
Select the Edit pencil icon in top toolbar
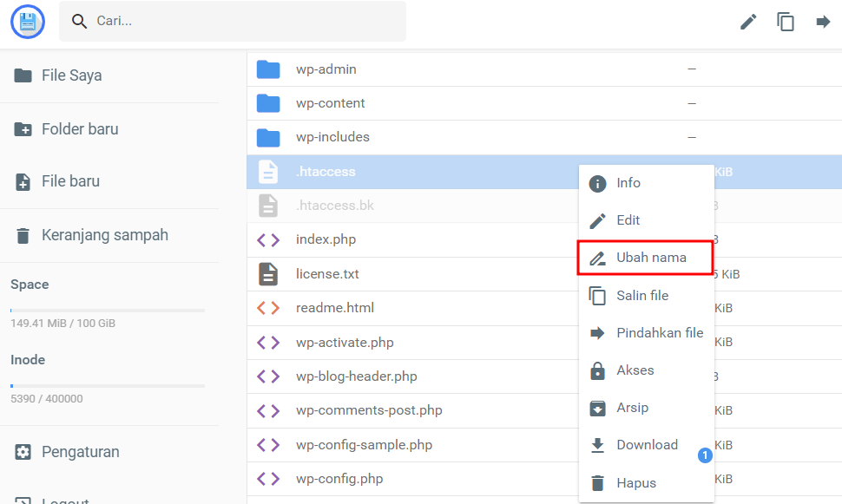748,22
